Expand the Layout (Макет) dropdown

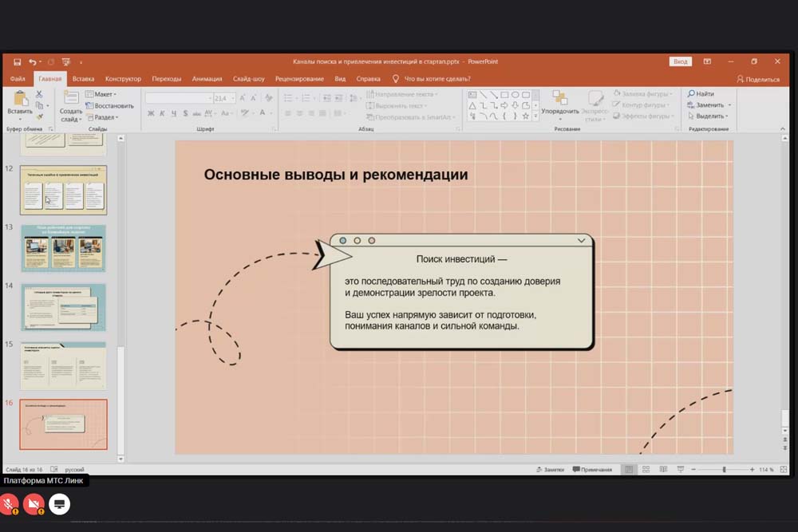click(x=102, y=94)
